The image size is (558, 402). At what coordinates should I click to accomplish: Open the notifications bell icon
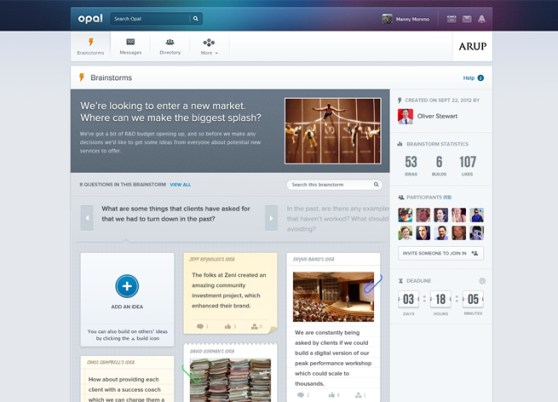point(481,19)
